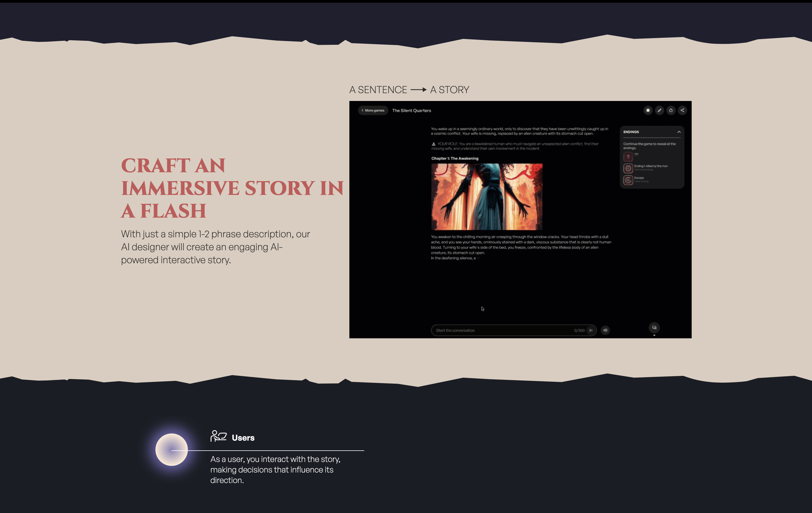
Task: Click the Users person icon
Action: (x=218, y=436)
